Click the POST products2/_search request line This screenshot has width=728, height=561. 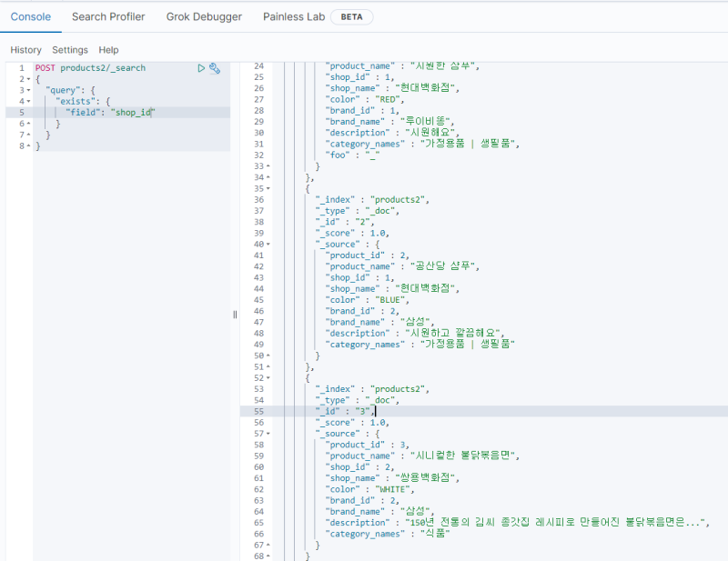point(90,68)
